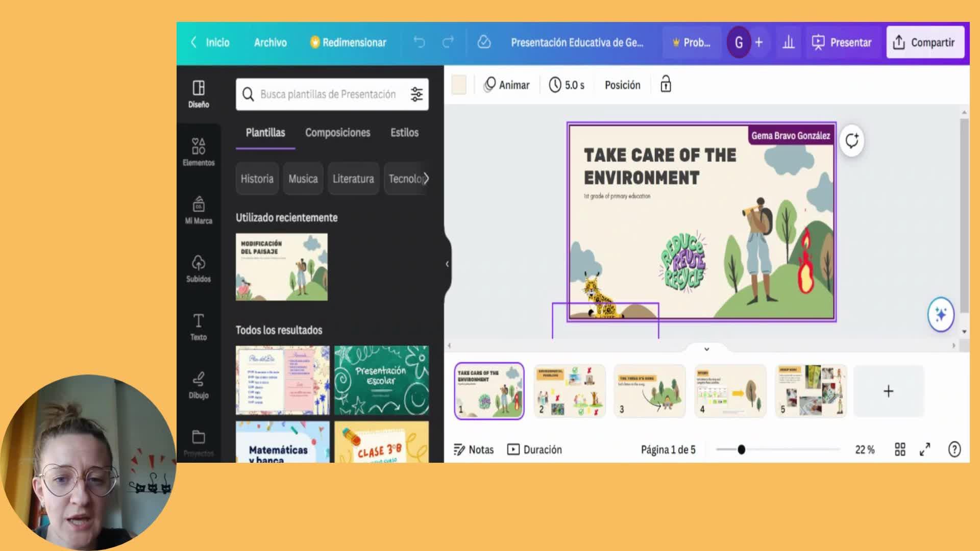This screenshot has height=551, width=980.
Task: Select slide 3 thumbnail
Action: (x=649, y=391)
